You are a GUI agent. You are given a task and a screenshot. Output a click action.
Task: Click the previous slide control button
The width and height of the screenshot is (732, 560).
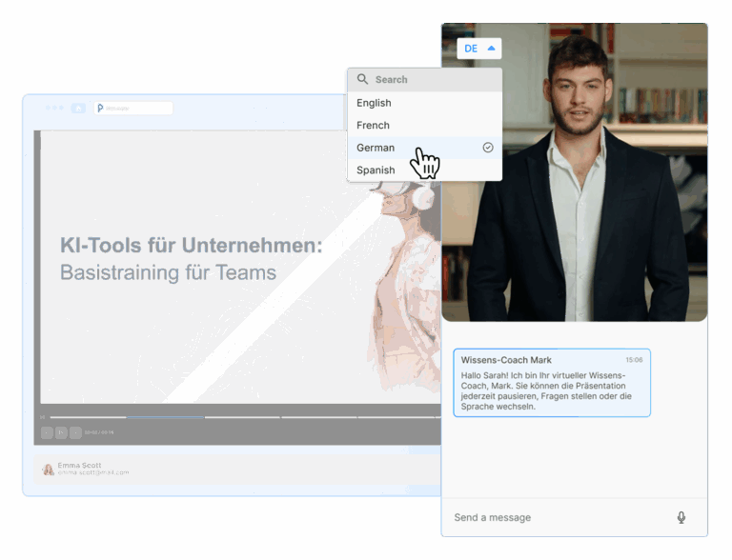coord(47,432)
